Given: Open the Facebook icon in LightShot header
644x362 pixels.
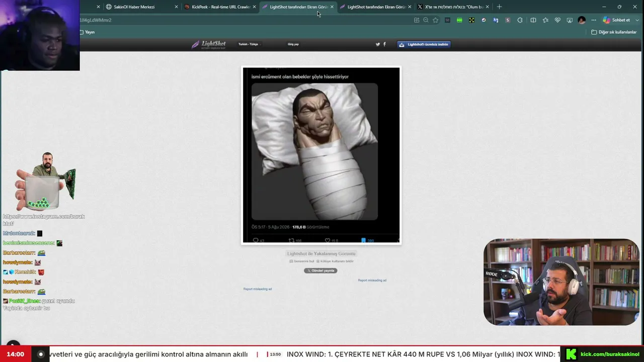Looking at the screenshot, I should pyautogui.click(x=384, y=44).
